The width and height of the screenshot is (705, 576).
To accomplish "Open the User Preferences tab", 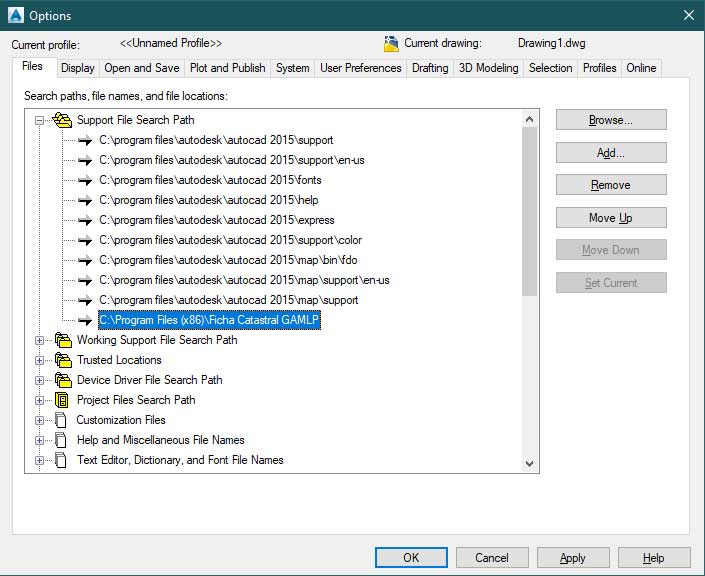I will tap(361, 68).
